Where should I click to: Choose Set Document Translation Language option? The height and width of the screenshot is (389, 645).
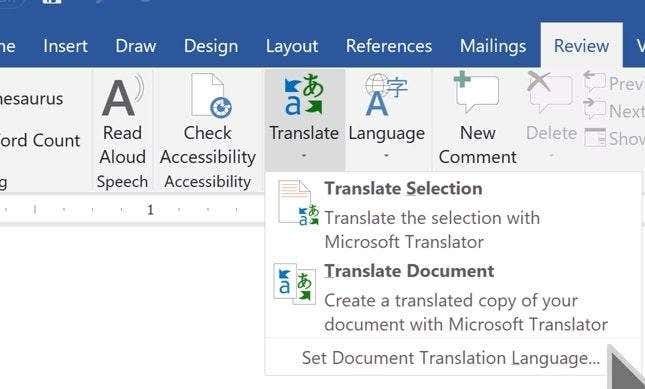(451, 358)
